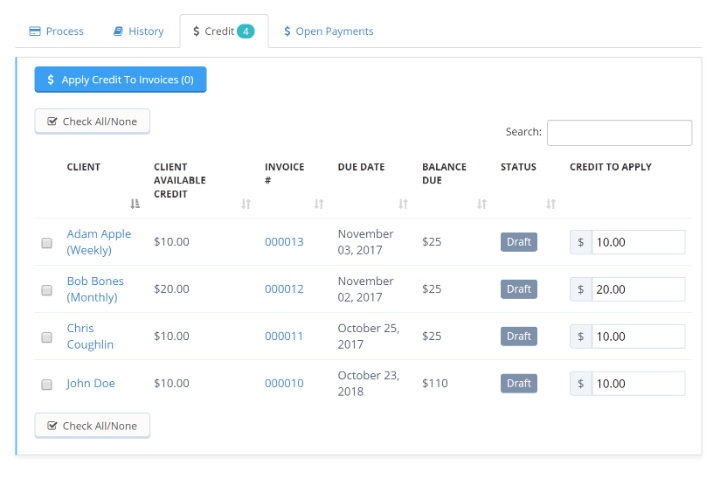Select the Credit tab
The image size is (720, 479).
coord(224,31)
